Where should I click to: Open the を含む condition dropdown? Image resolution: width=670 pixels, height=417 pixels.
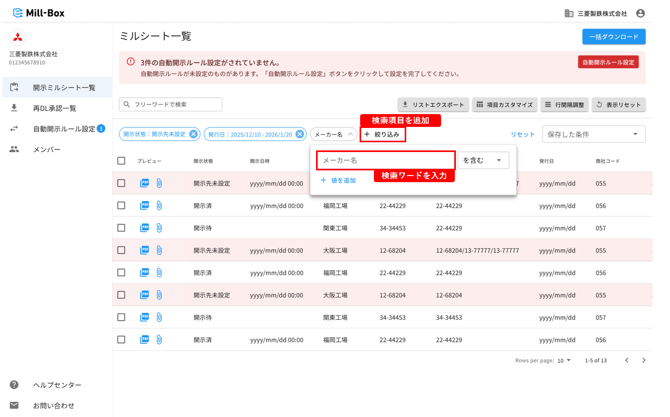tap(483, 160)
